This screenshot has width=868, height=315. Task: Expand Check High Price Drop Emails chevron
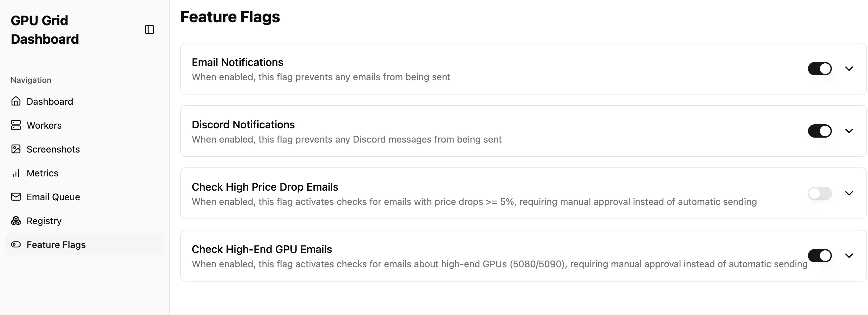(x=849, y=193)
